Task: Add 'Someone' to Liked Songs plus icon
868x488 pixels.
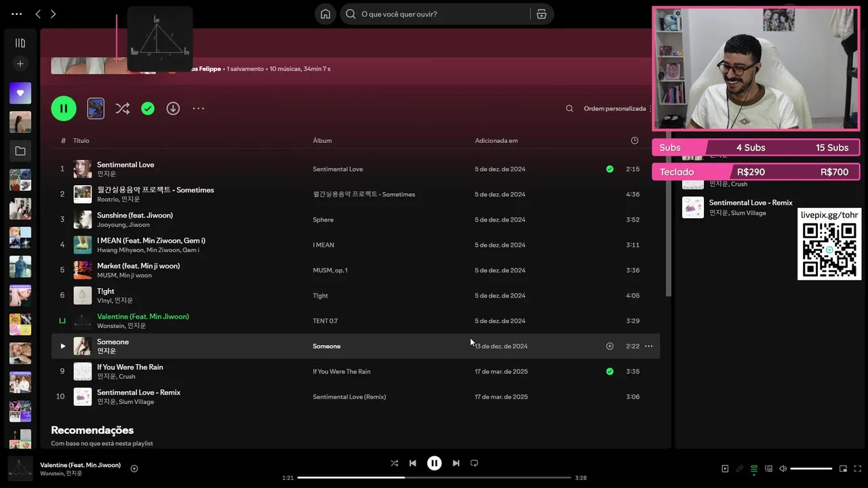Action: click(610, 346)
